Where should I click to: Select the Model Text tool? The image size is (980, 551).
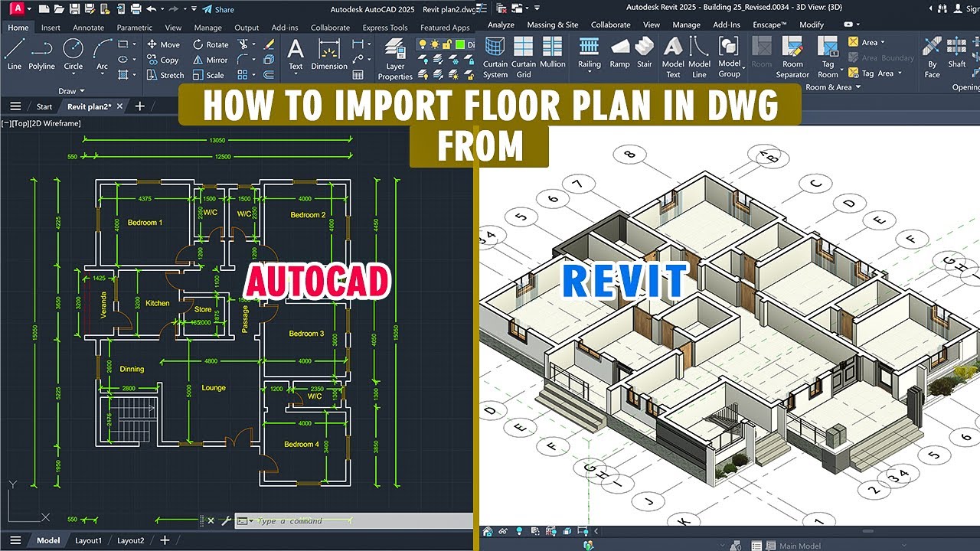[673, 57]
